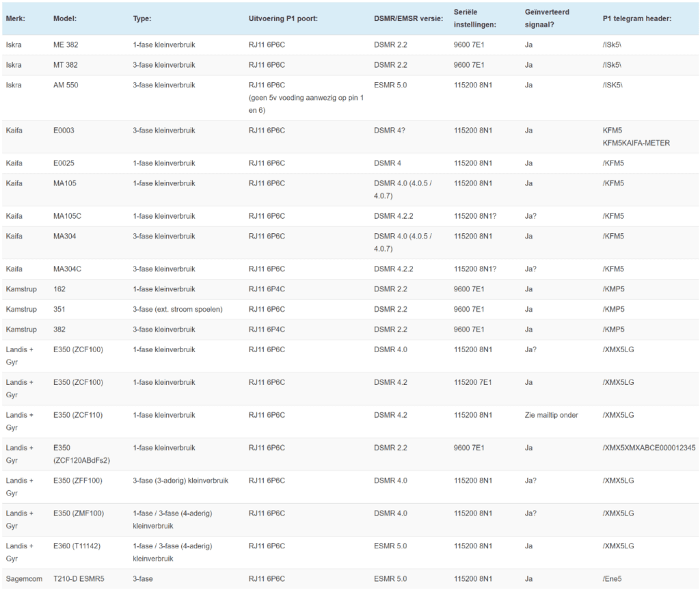Select the 'MT 382' model cell
Viewport: 700px width, 590px height.
(65, 65)
